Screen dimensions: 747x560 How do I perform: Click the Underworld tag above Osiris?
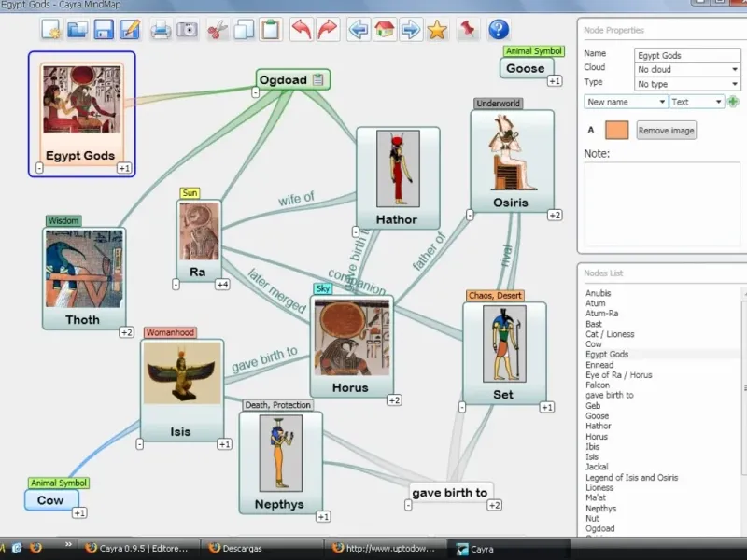pyautogui.click(x=499, y=104)
